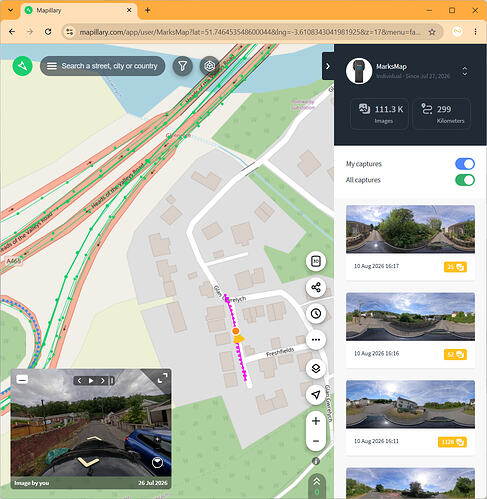Screen dimensions: 487x499
Task: Open Chrome's three-dot menu
Action: pos(475,32)
